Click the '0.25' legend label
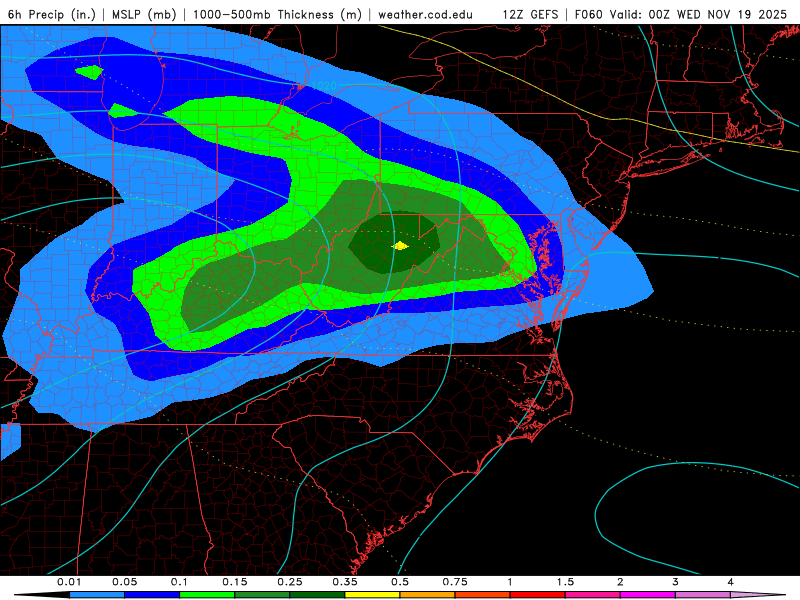 pos(290,582)
